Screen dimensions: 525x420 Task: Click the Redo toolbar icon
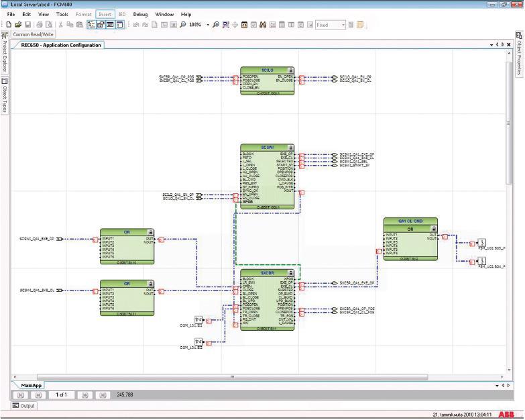145,24
